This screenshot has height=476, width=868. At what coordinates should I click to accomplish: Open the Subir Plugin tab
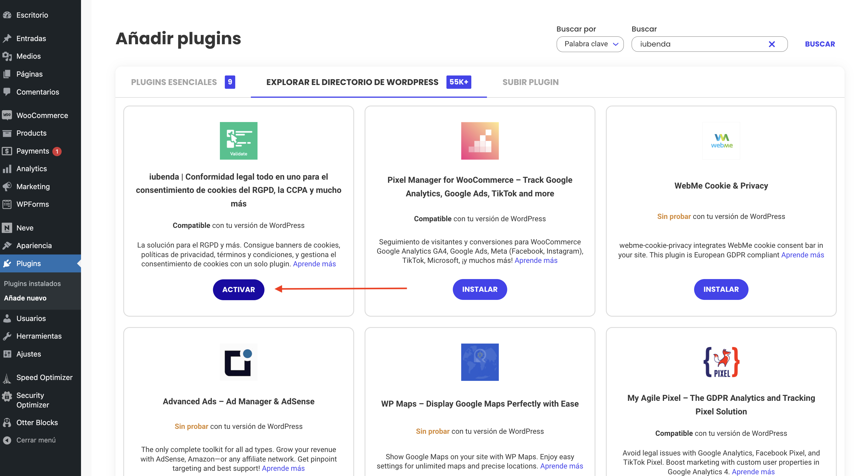[x=530, y=82]
